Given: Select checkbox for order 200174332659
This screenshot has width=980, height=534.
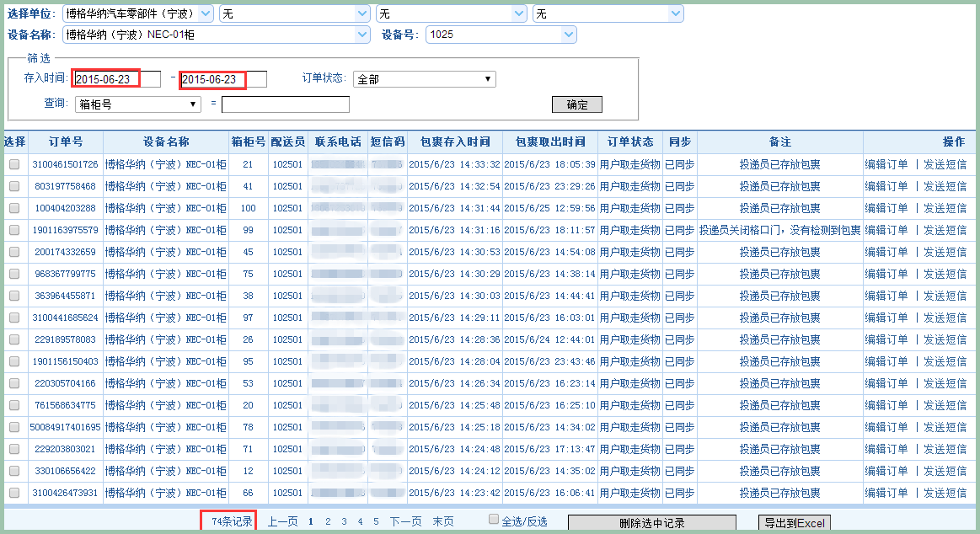Looking at the screenshot, I should pos(14,253).
